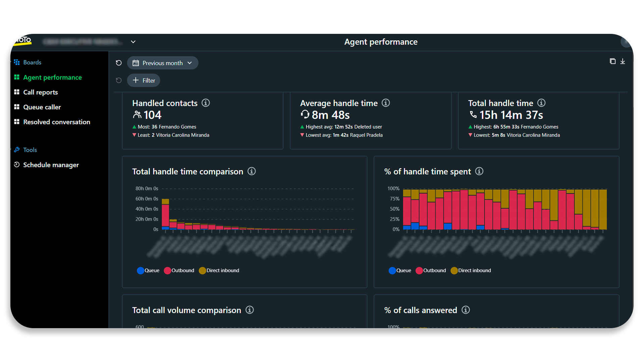Viewport: 644px width, 362px height.
Task: Expand the Tools section in sidebar
Action: [30, 150]
